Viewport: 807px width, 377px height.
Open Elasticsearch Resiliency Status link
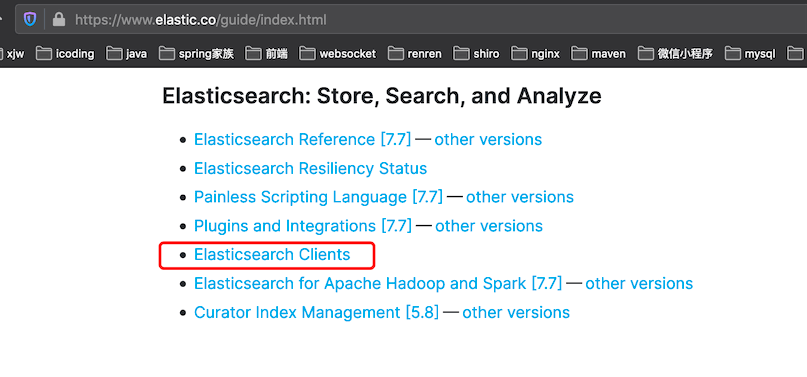[x=310, y=168]
